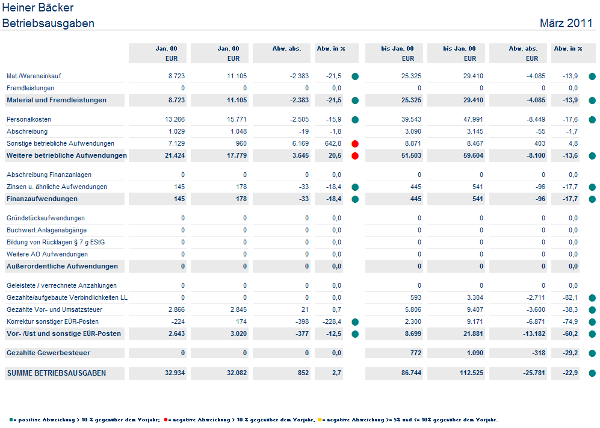The height and width of the screenshot is (428, 600).
Task: Click green dot beside -12,5 in Vor-/Ust row
Action: [x=355, y=334]
